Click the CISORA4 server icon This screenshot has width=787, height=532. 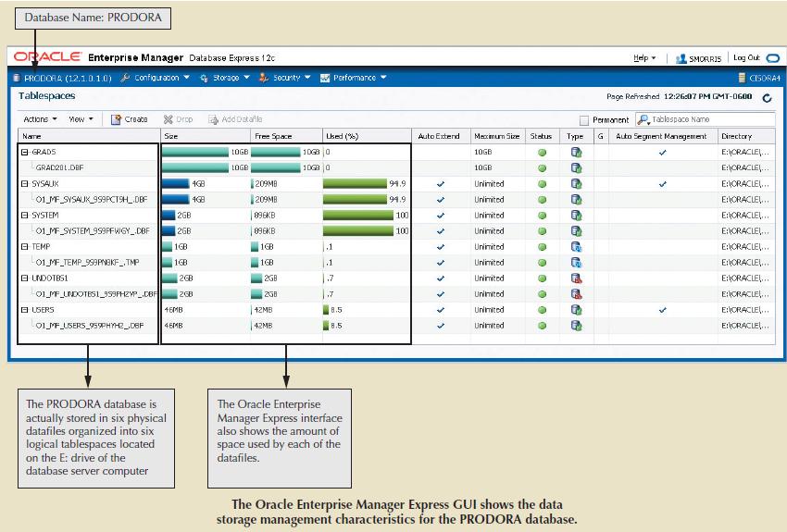pyautogui.click(x=742, y=78)
